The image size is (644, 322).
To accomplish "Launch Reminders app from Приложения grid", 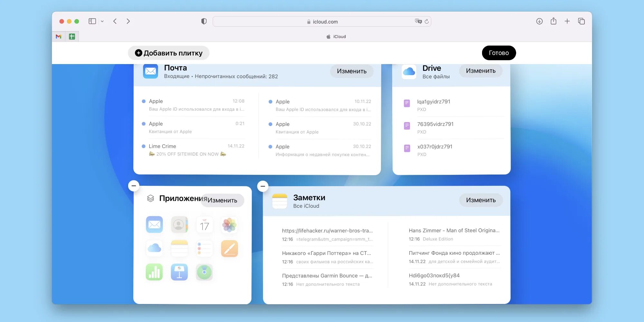I will pos(204,248).
